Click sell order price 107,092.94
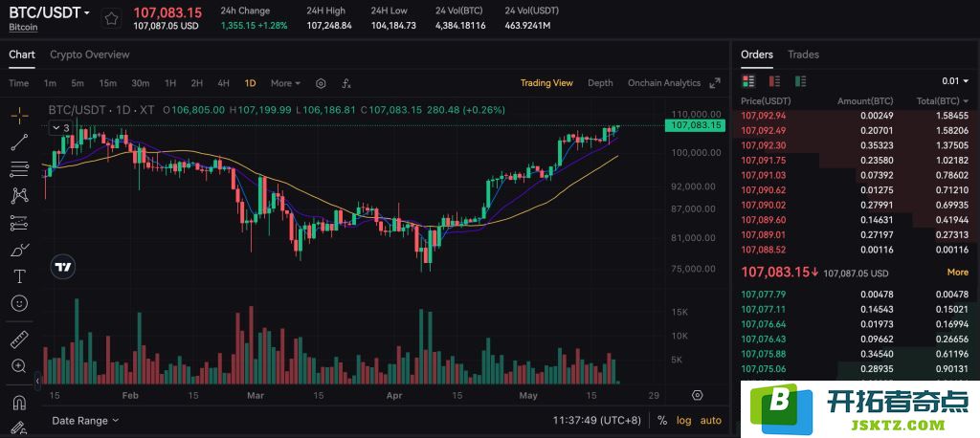The image size is (980, 438). (x=763, y=115)
